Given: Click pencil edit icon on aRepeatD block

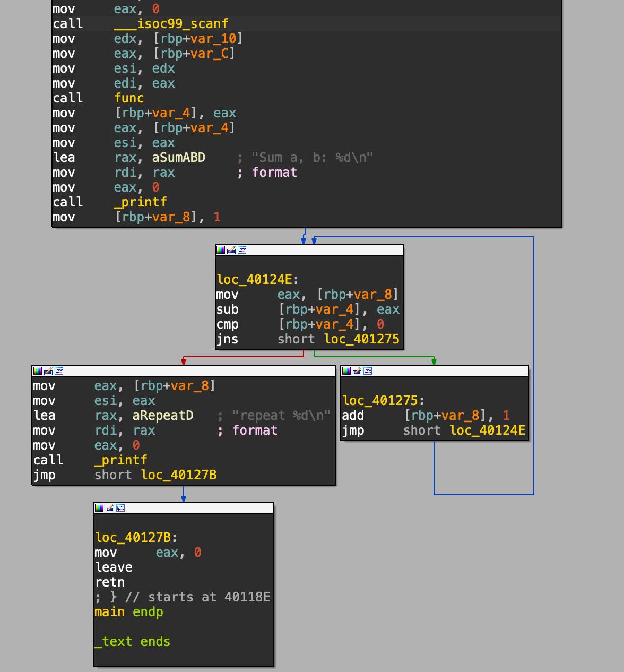Looking at the screenshot, I should coord(48,371).
